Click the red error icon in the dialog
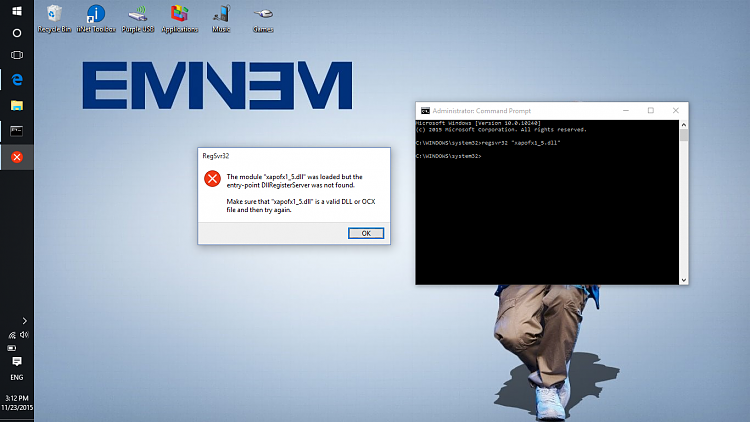The width and height of the screenshot is (750, 422). click(x=212, y=178)
